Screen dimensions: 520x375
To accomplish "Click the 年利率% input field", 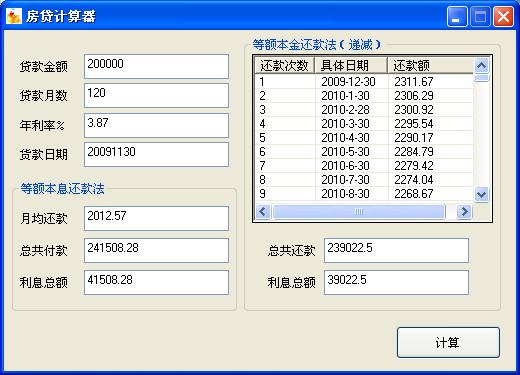I will click(156, 125).
